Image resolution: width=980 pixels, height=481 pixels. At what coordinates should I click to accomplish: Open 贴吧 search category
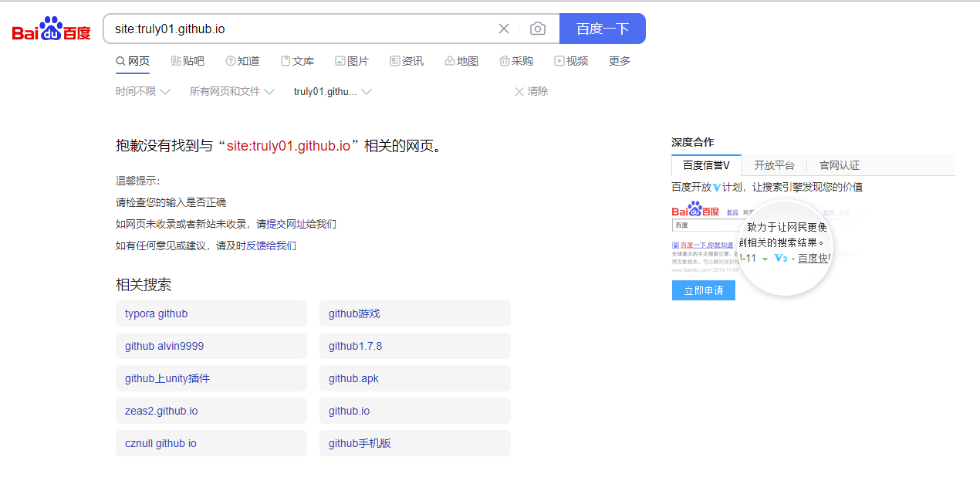[x=188, y=61]
